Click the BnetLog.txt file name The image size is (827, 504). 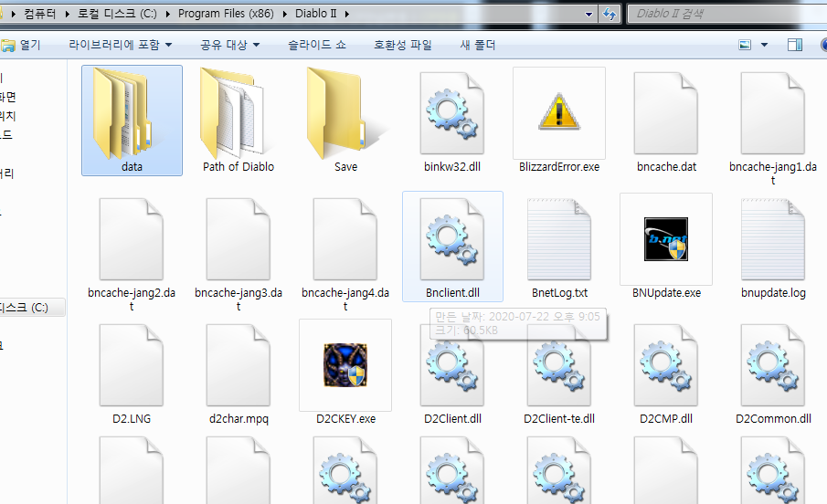point(559,292)
